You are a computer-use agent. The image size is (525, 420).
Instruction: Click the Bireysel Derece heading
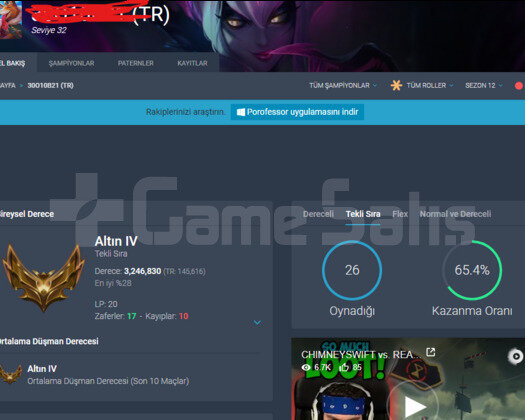click(x=27, y=214)
